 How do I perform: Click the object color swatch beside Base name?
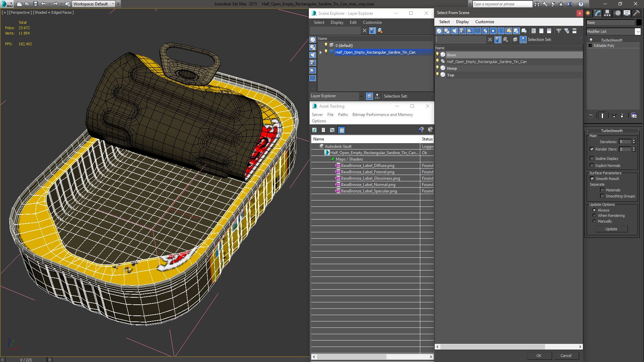pyautogui.click(x=639, y=22)
